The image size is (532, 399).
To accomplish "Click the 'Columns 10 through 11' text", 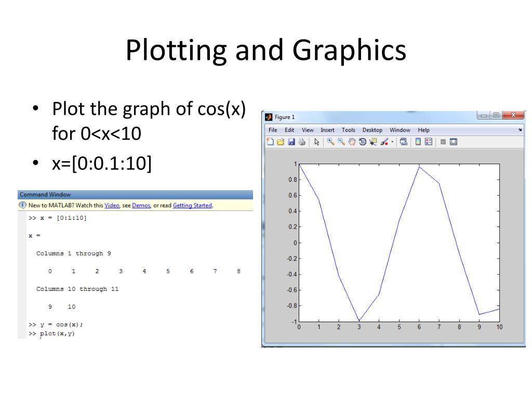I will pos(77,289).
